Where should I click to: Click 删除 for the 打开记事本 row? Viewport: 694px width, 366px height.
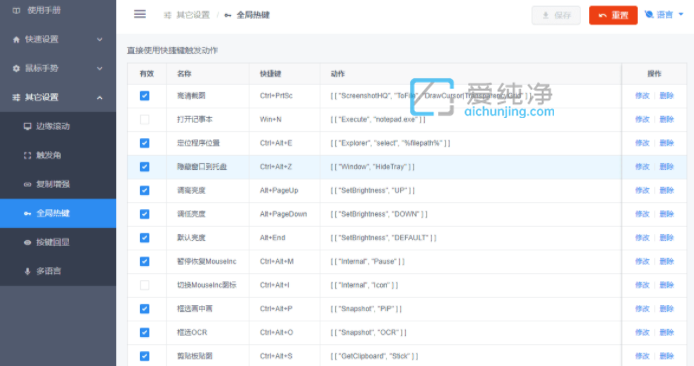point(667,119)
